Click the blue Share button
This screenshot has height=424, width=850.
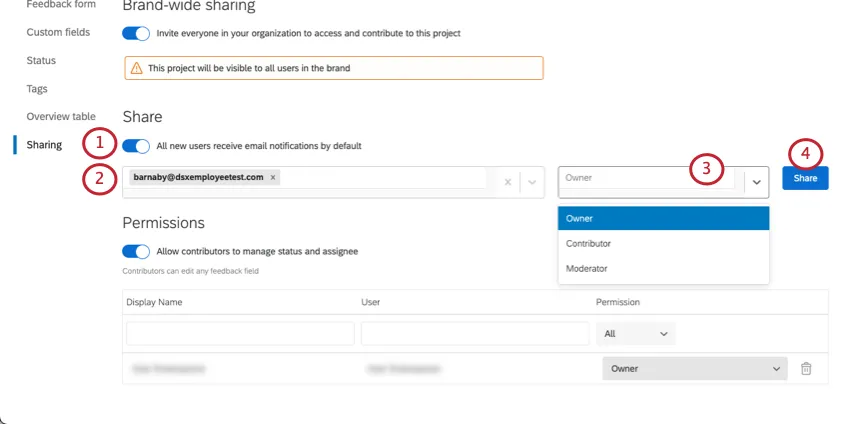coord(805,178)
